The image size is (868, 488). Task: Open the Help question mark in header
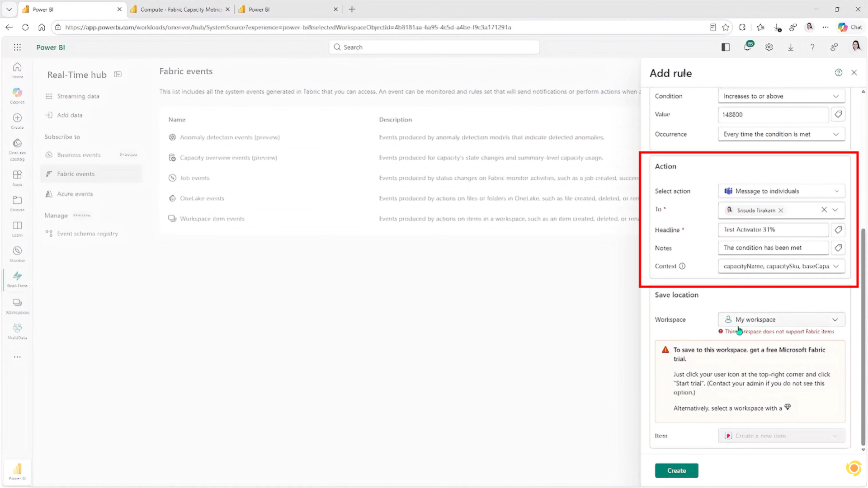tap(812, 47)
